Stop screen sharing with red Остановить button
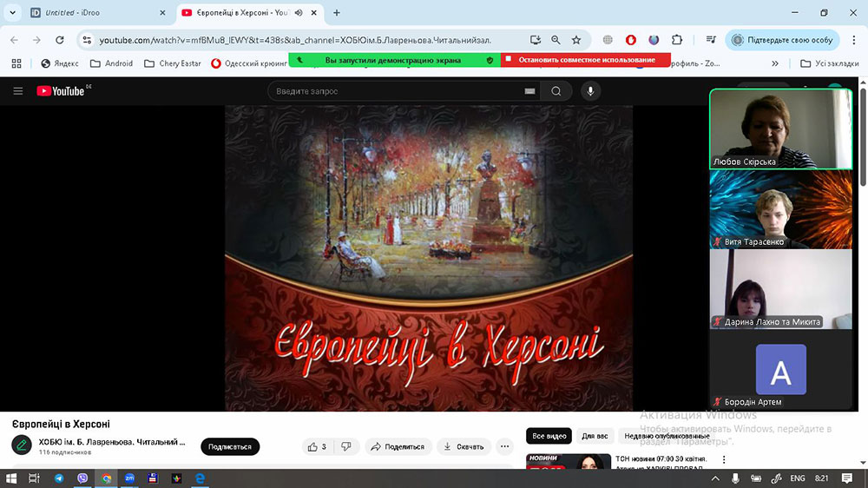 586,60
